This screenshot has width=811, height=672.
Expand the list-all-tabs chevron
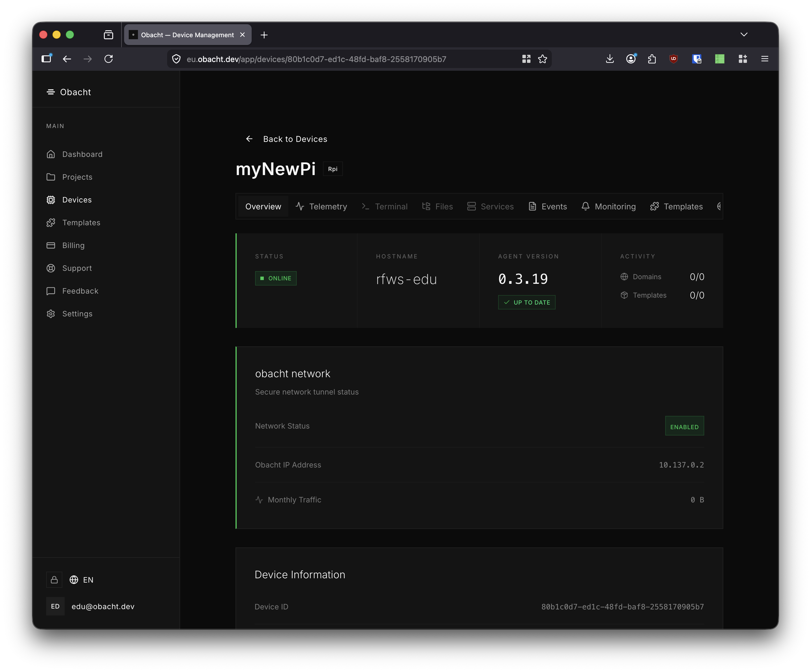[x=744, y=35]
